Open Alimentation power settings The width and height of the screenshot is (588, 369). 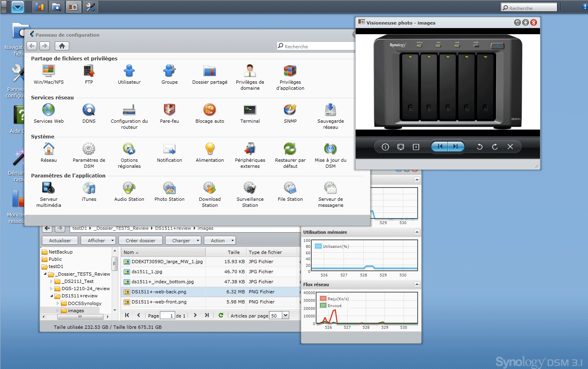(x=209, y=149)
